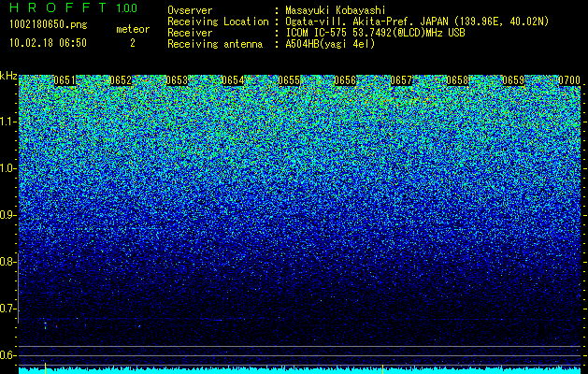
Task: Select the A504HB(yagi 4el) antenna text
Action: [330, 44]
